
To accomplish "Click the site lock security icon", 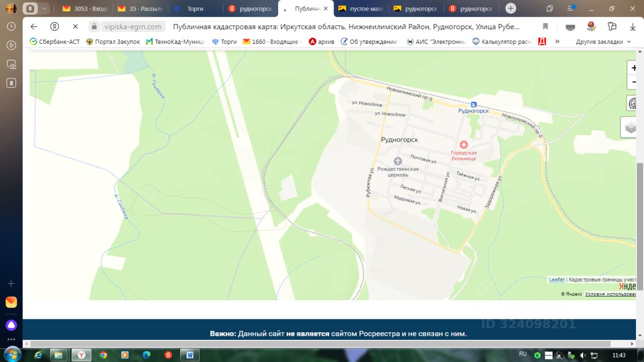I will click(94, 27).
